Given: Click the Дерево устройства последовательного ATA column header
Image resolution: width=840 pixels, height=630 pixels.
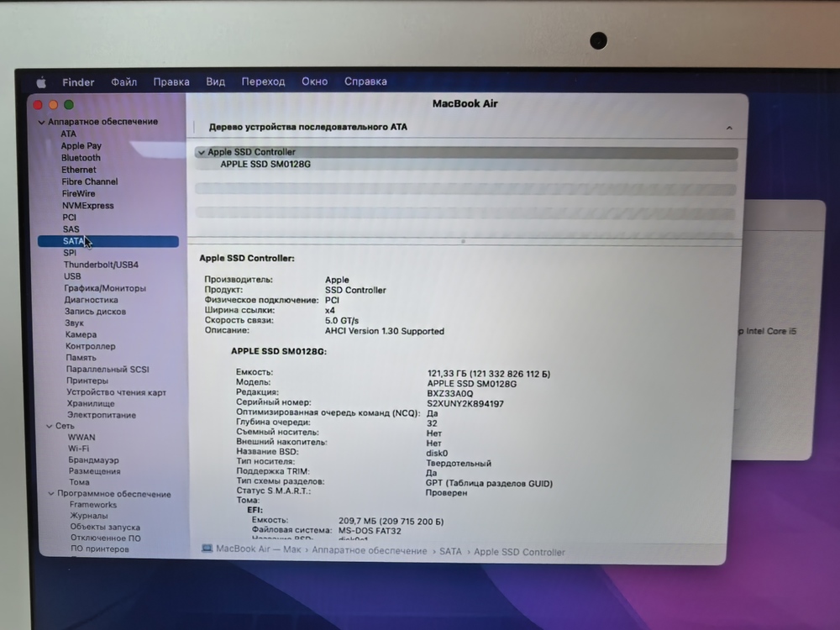Looking at the screenshot, I should (308, 128).
